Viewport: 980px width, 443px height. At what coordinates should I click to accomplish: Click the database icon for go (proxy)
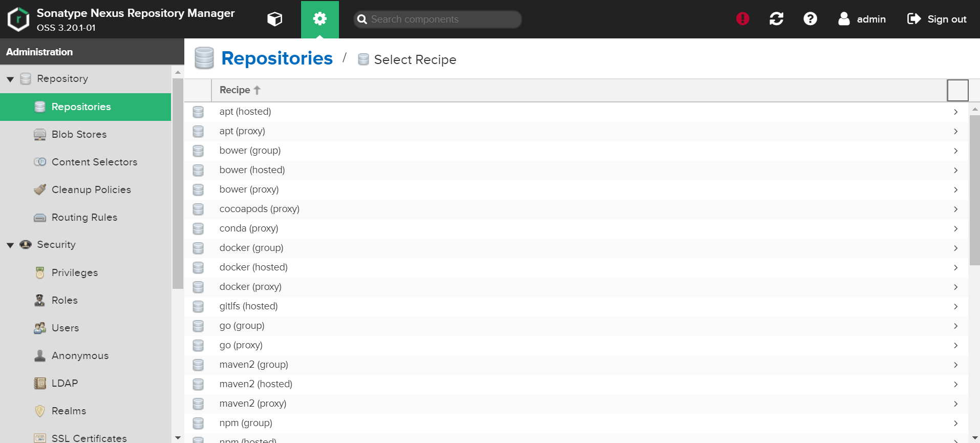198,345
